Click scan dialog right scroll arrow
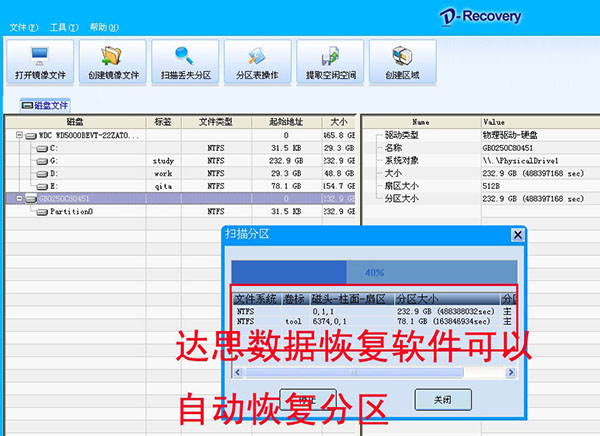Screen dimensions: 600x436 coord(510,372)
